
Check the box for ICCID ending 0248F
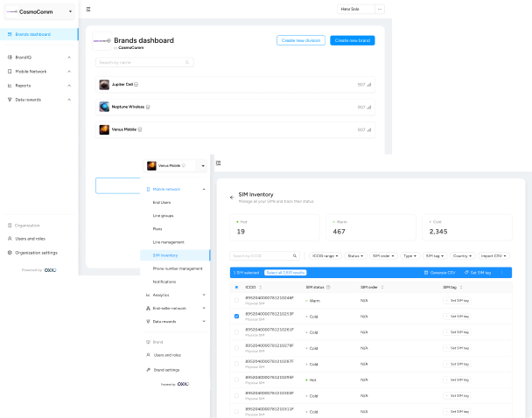tap(236, 300)
